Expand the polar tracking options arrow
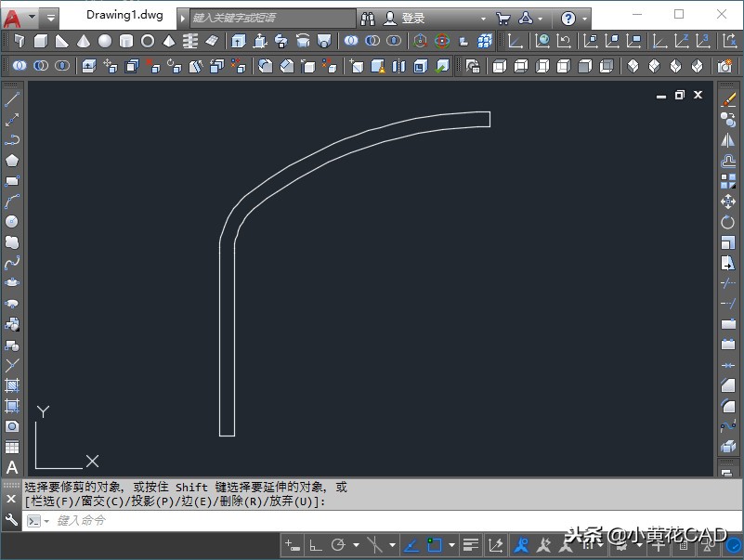This screenshot has width=744, height=560. point(356,545)
